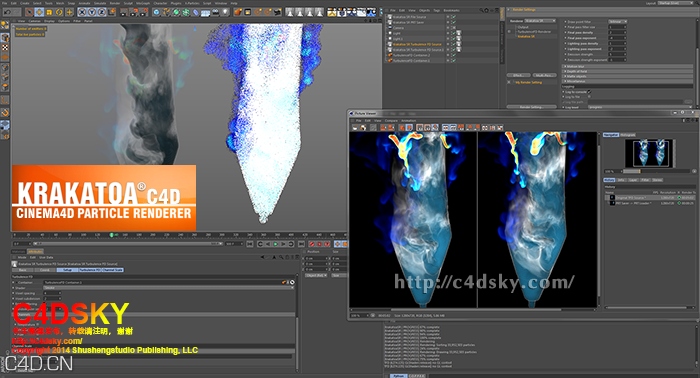This screenshot has width=700, height=378.
Task: Toggle the enable check of Krakatoa SR File Source
Action: (x=454, y=17)
